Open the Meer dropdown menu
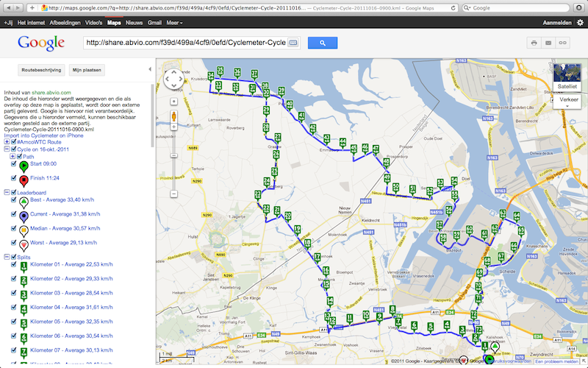This screenshot has height=368, width=588. 174,23
